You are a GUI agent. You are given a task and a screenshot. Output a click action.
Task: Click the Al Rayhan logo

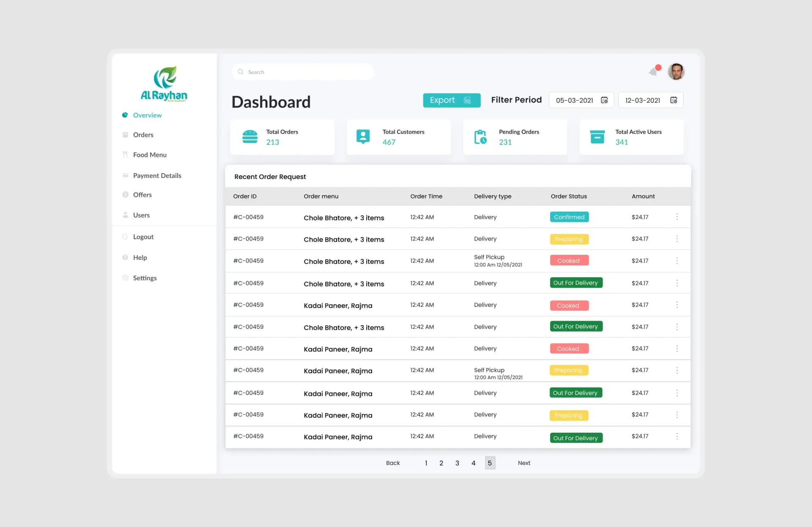click(x=164, y=84)
